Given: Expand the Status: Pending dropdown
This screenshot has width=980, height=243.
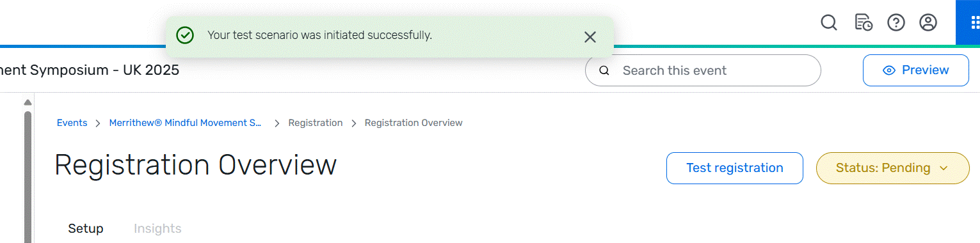Looking at the screenshot, I should point(893,168).
